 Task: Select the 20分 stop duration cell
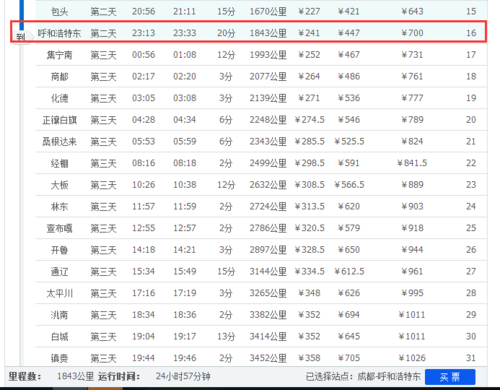226,33
